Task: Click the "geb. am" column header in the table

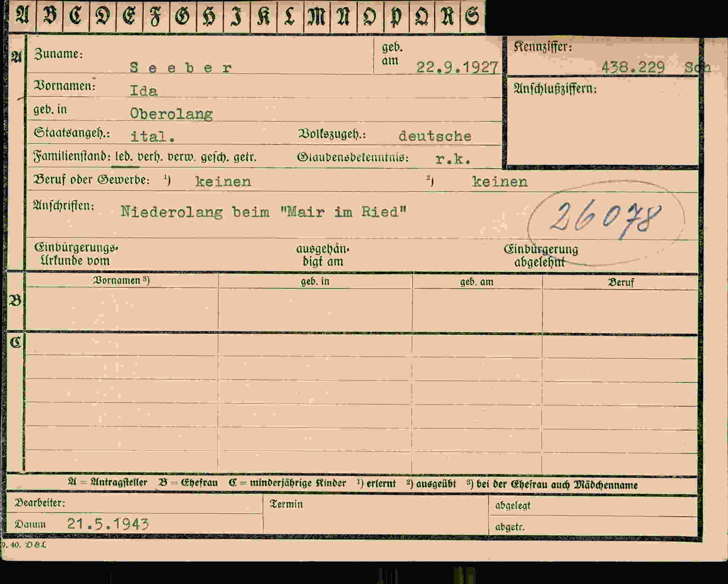Action: tap(477, 282)
